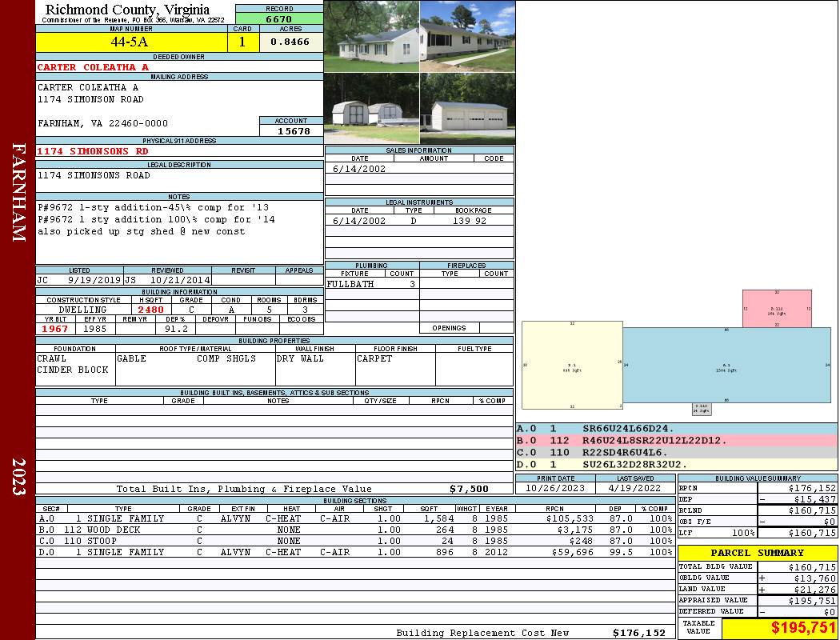
Task: Click the small gray stoop sketch section
Action: click(702, 409)
